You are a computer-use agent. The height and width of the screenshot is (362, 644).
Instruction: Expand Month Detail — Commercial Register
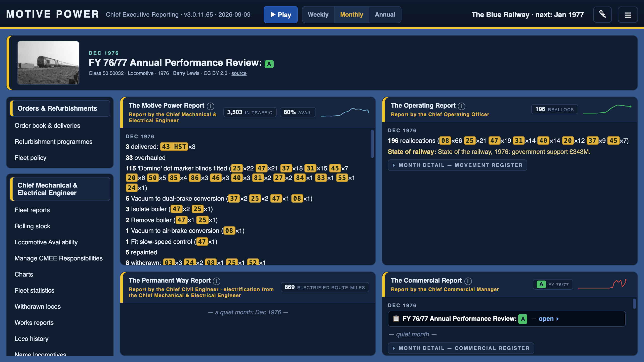[x=461, y=348]
